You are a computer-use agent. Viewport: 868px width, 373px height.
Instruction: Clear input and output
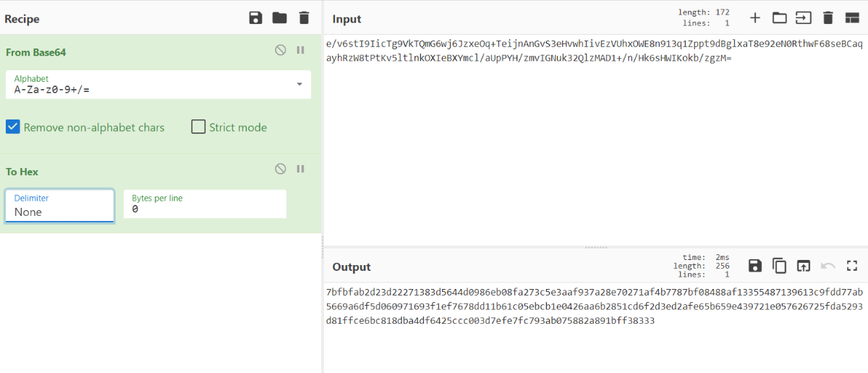828,18
